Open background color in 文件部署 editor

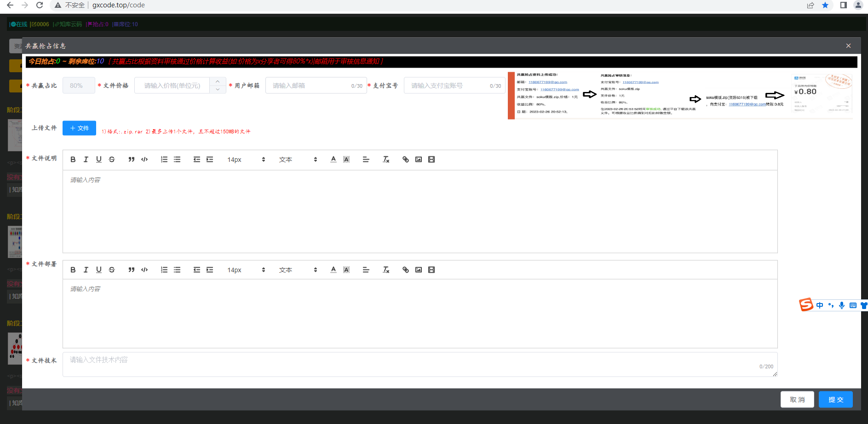(346, 270)
